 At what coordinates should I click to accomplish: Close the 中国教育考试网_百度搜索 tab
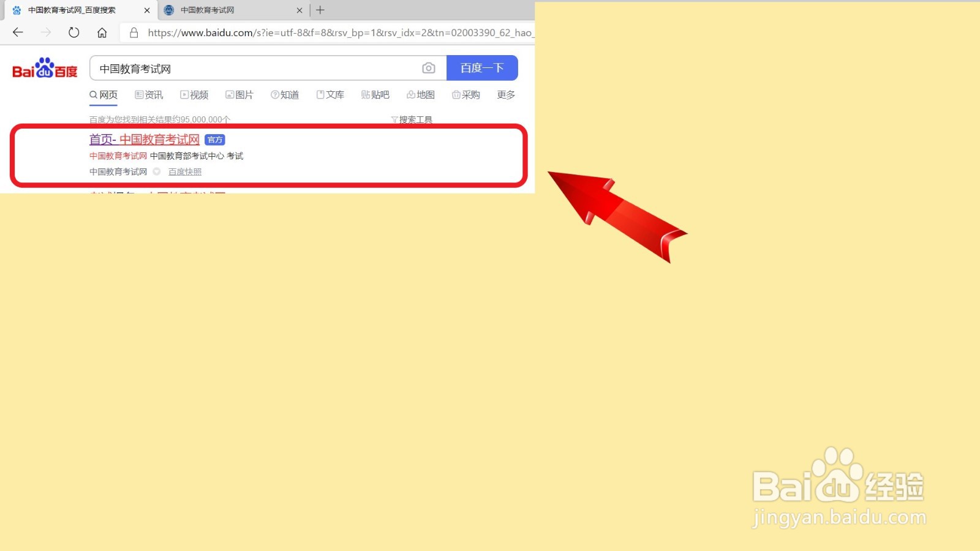[x=147, y=10]
